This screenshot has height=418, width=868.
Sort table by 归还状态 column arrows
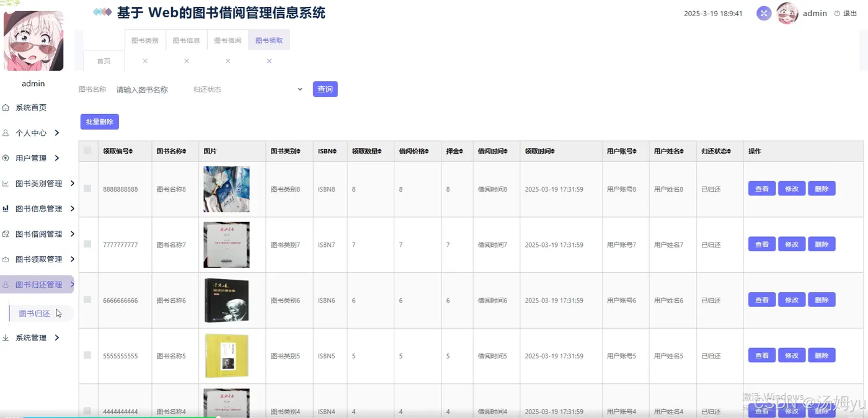click(x=728, y=151)
